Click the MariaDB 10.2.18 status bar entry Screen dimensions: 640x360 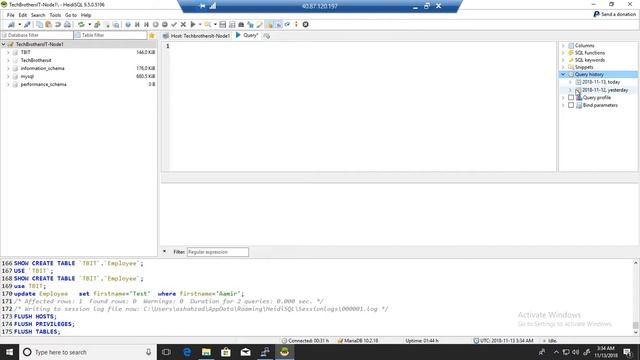(358, 340)
